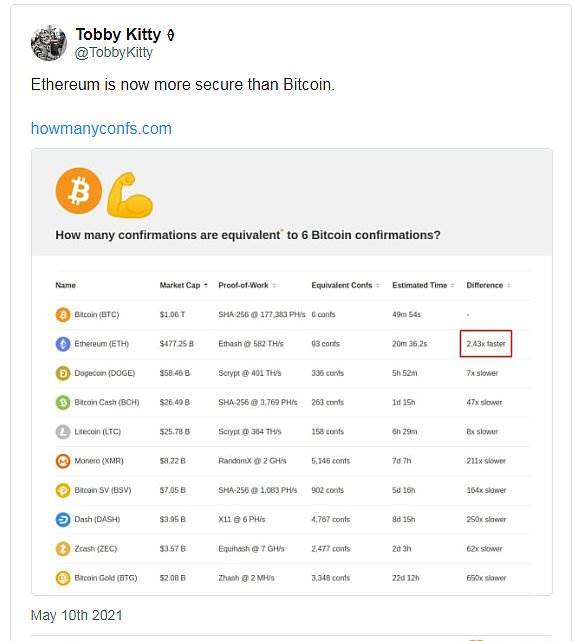Sort table by Market Cap column

coord(183,285)
